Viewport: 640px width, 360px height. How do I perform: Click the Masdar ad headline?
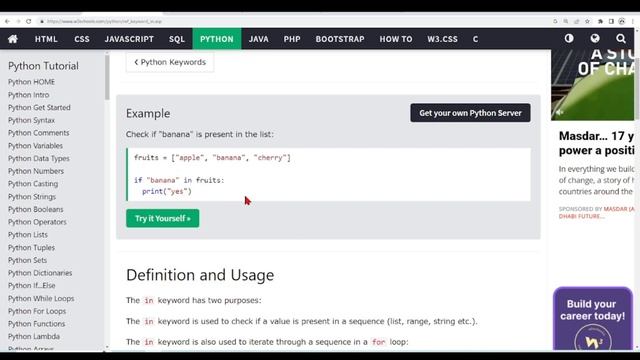pyautogui.click(x=596, y=143)
